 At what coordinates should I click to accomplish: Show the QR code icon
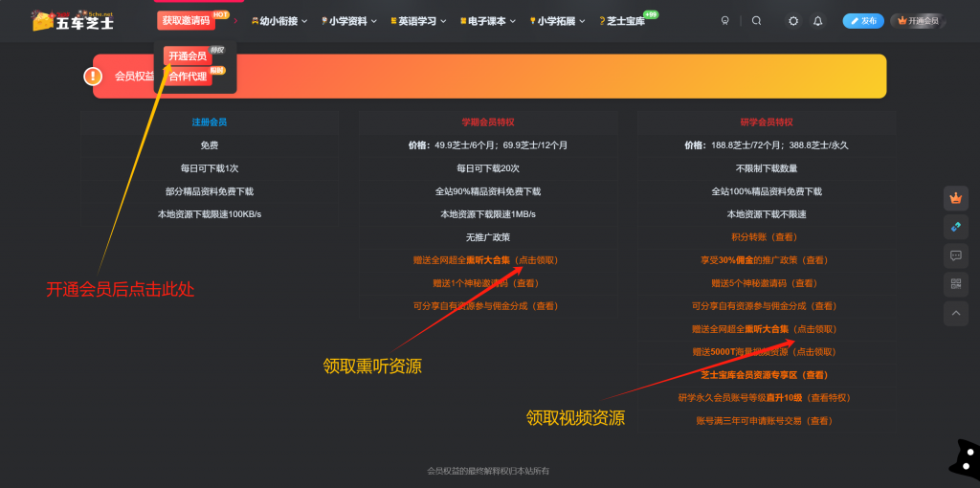click(x=954, y=284)
